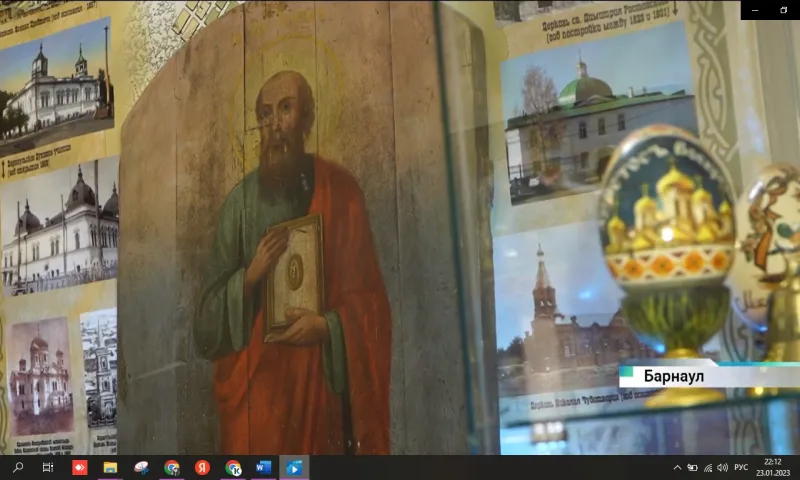Open Wi-Fi network settings in tray
Screen dimensions: 800x480
(x=708, y=467)
